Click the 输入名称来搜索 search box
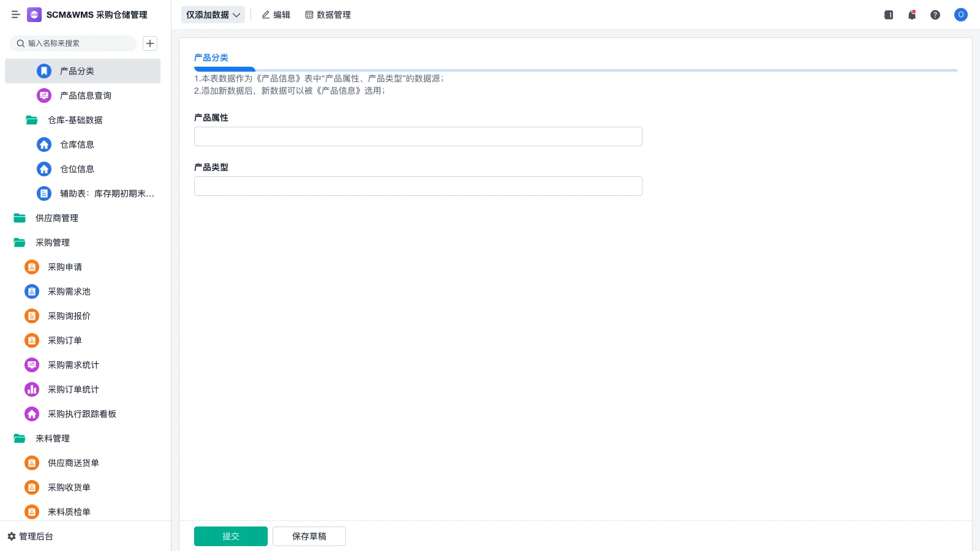Screen dimensions: 980x551 tap(73, 43)
